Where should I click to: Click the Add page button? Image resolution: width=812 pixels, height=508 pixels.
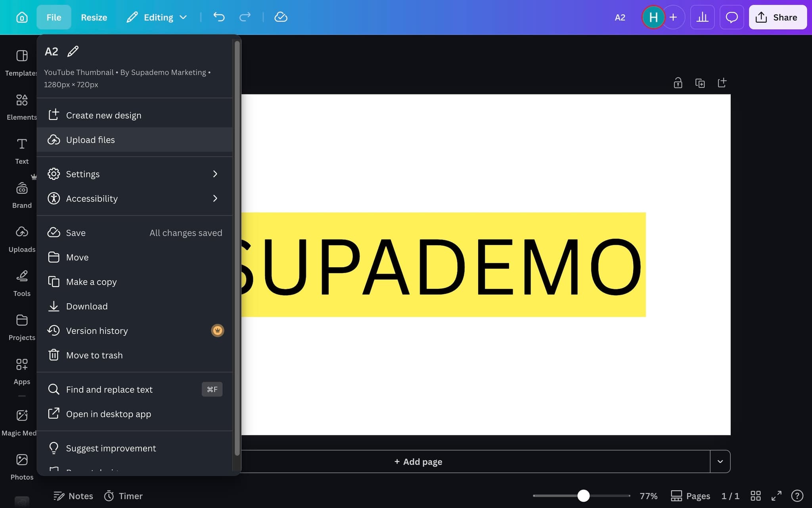[x=418, y=462]
